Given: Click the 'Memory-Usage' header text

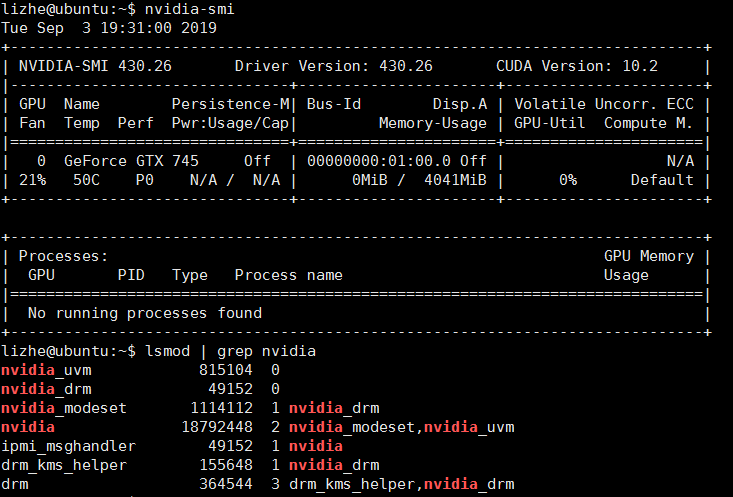Looking at the screenshot, I should tap(433, 123).
